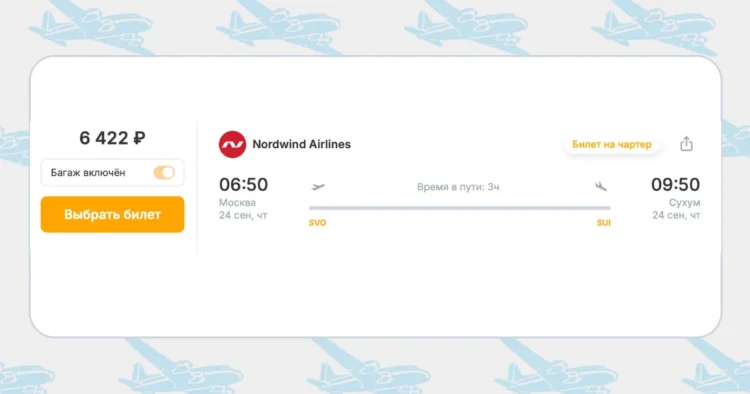The height and width of the screenshot is (394, 750).
Task: Click the departure city Москва
Action: point(237,203)
